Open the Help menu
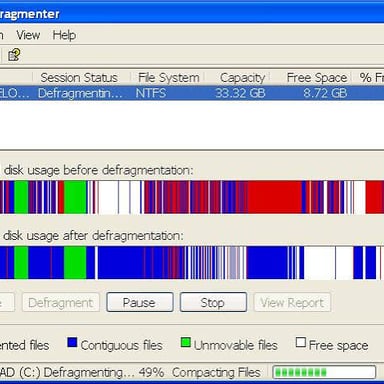The width and height of the screenshot is (384, 384). [x=64, y=35]
